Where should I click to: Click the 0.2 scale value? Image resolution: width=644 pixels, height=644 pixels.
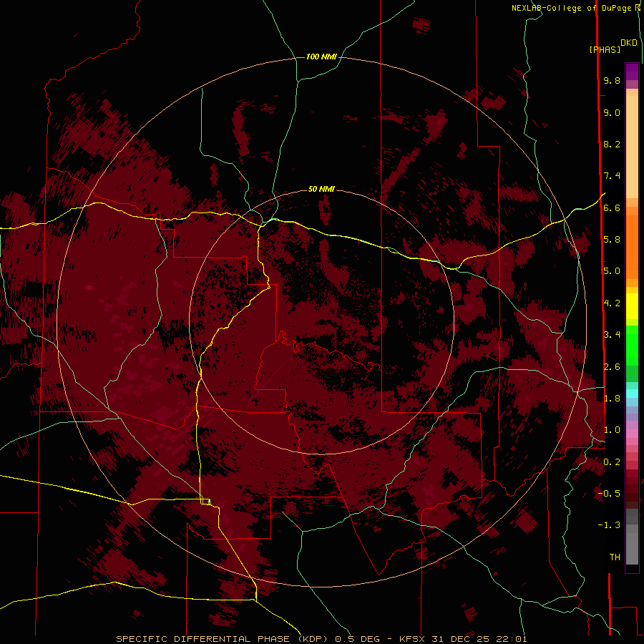coord(612,462)
